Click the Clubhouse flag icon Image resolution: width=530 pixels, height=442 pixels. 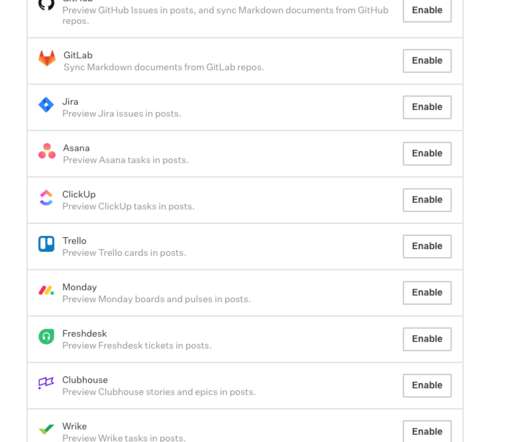[x=46, y=383]
